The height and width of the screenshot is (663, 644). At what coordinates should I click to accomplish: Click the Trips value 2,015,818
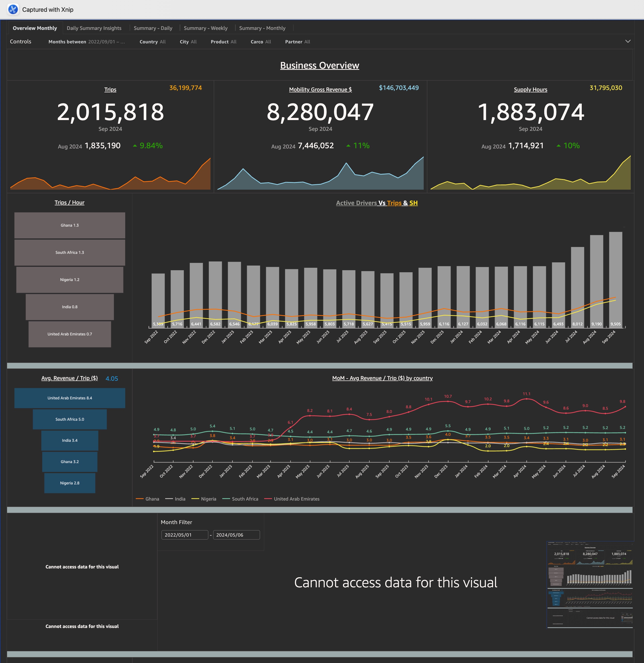[x=110, y=112]
